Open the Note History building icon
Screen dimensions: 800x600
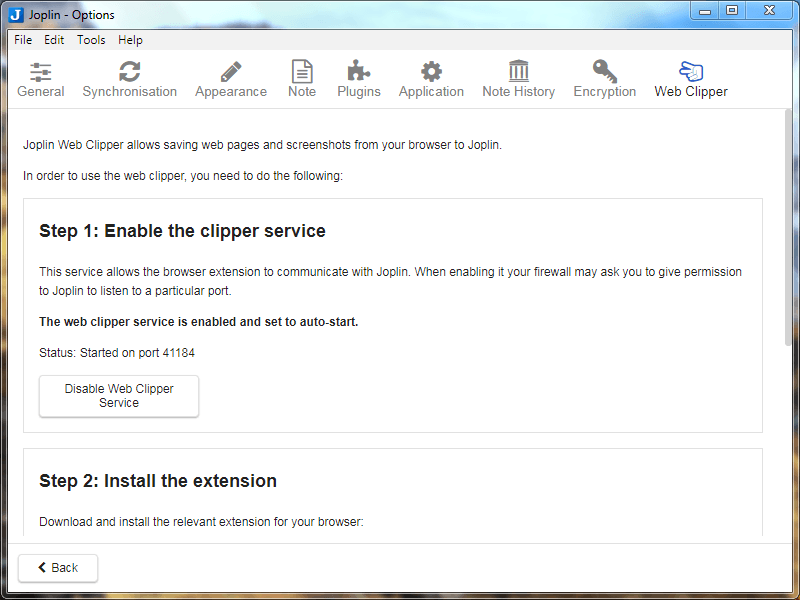tap(518, 71)
